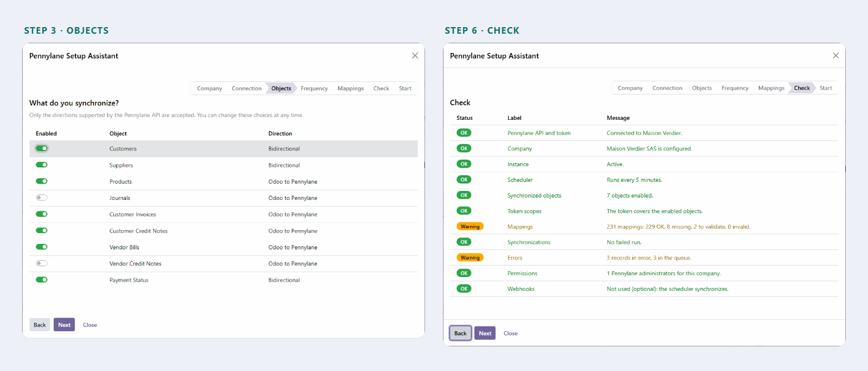Viewport: 868px width, 371px height.
Task: Click the Enabled column header
Action: tap(46, 134)
